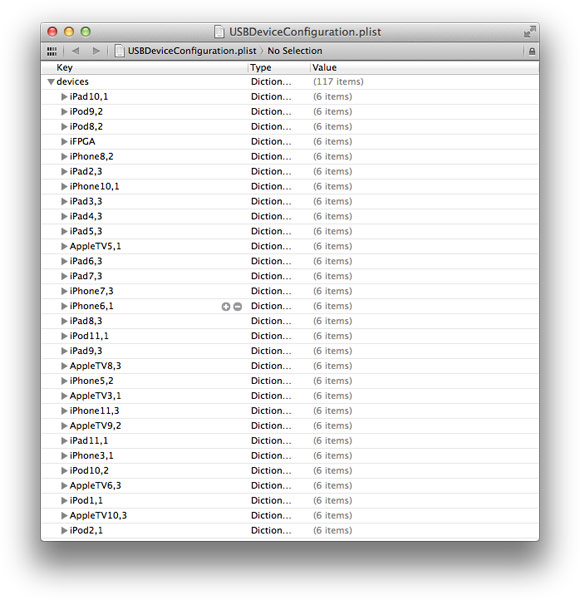
Task: Select the iPad8,3 key
Action: pos(86,321)
